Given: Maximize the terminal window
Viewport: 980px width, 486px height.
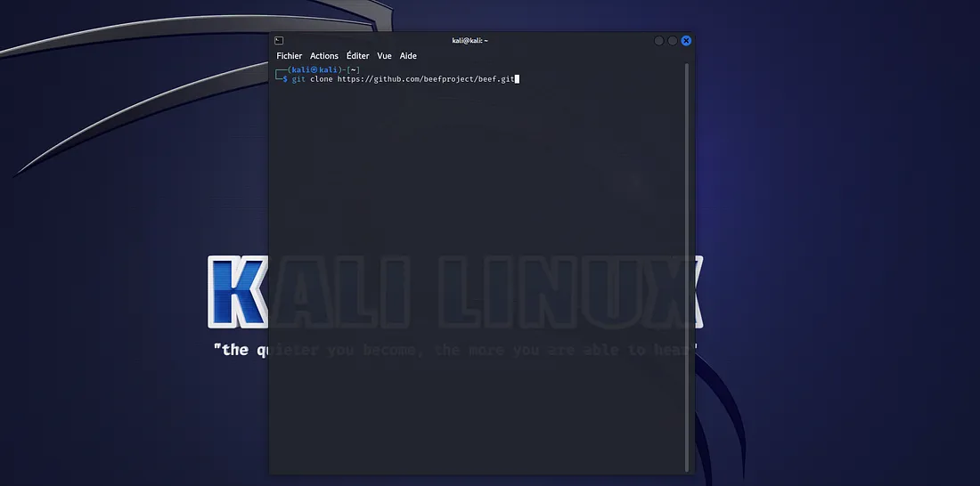Looking at the screenshot, I should click(673, 41).
